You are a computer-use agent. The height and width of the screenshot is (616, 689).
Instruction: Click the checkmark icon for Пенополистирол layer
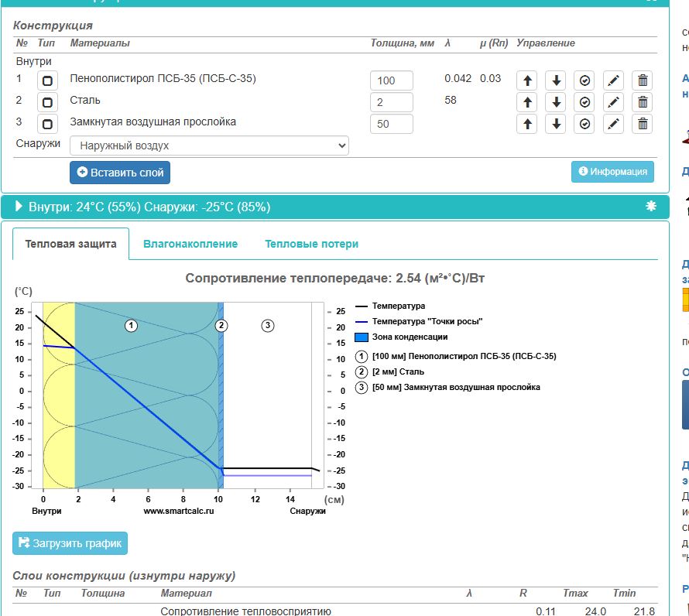[584, 80]
